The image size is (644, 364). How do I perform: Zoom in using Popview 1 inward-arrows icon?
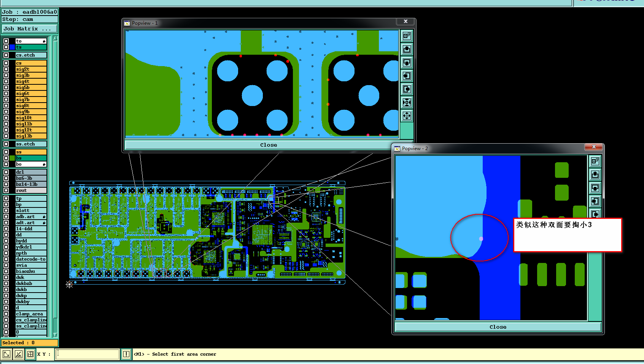[407, 102]
